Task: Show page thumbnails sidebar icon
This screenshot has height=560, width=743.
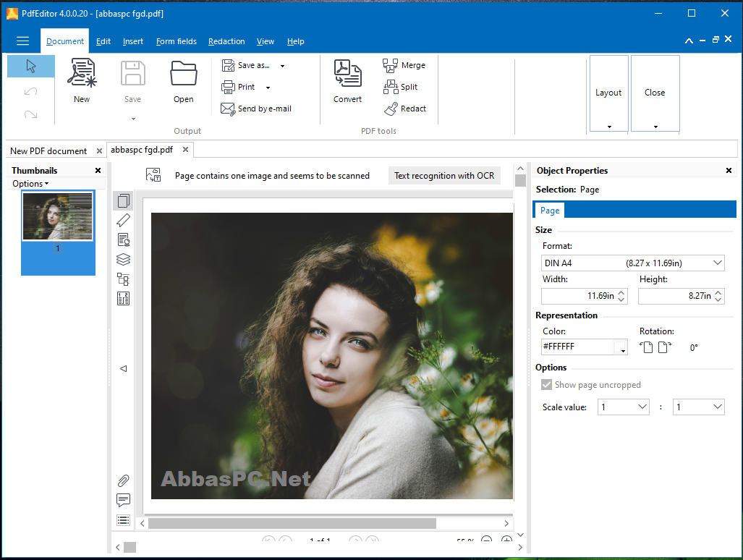Action: (x=123, y=201)
